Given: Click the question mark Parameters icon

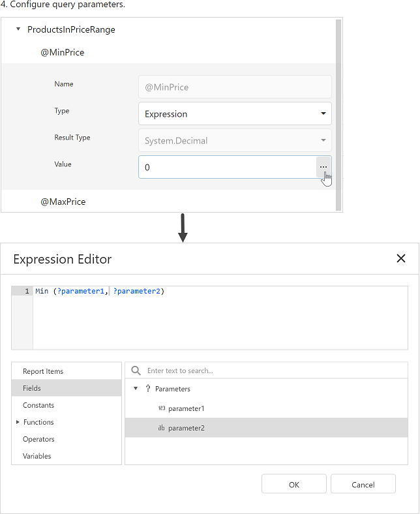Looking at the screenshot, I should [x=148, y=389].
